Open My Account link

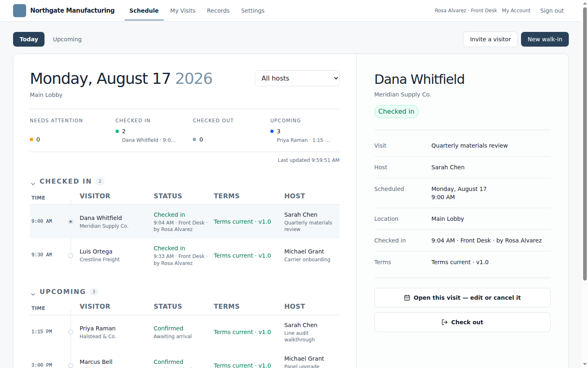tap(516, 11)
